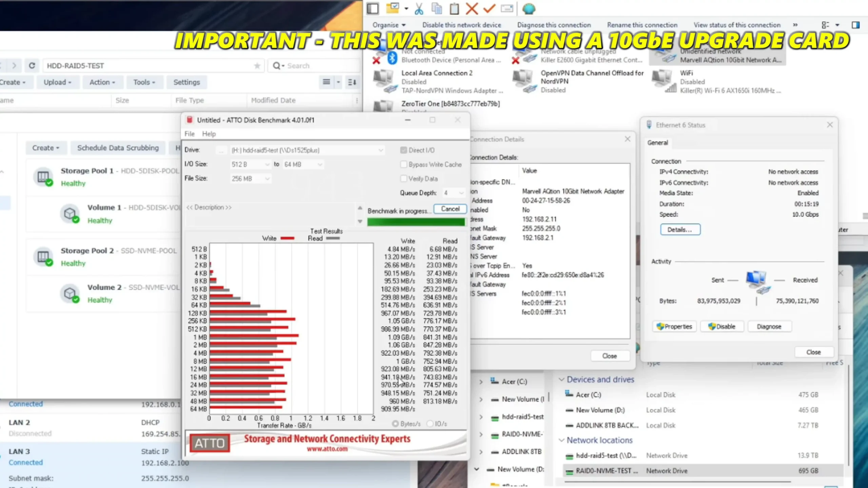Open the Drive selection dropdown in ATTO
This screenshot has height=488, width=868.
308,150
